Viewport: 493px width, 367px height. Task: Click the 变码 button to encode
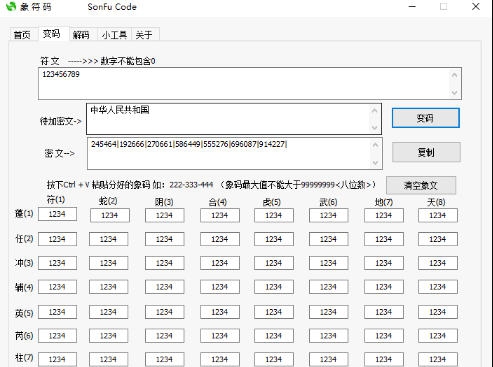click(x=426, y=118)
